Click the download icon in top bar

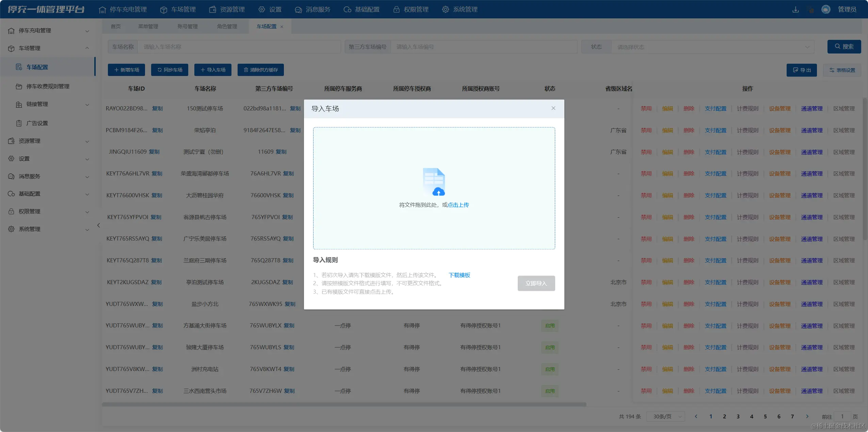click(795, 10)
